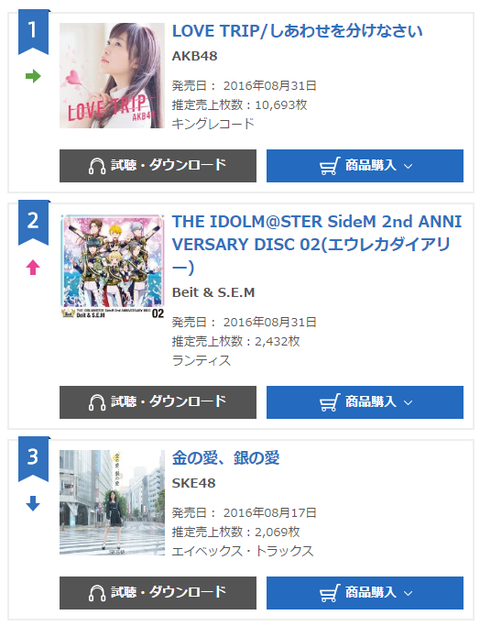Click the LOVE TRIP album cover thumbnail
Viewport: 480px width, 626px height.
(x=112, y=75)
